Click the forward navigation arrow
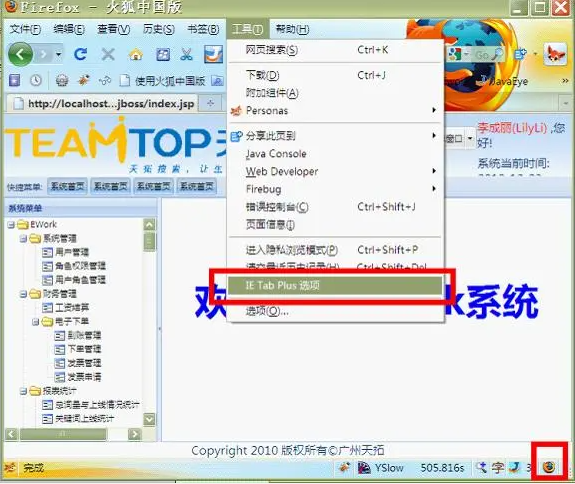The width and height of the screenshot is (575, 484). click(x=43, y=55)
